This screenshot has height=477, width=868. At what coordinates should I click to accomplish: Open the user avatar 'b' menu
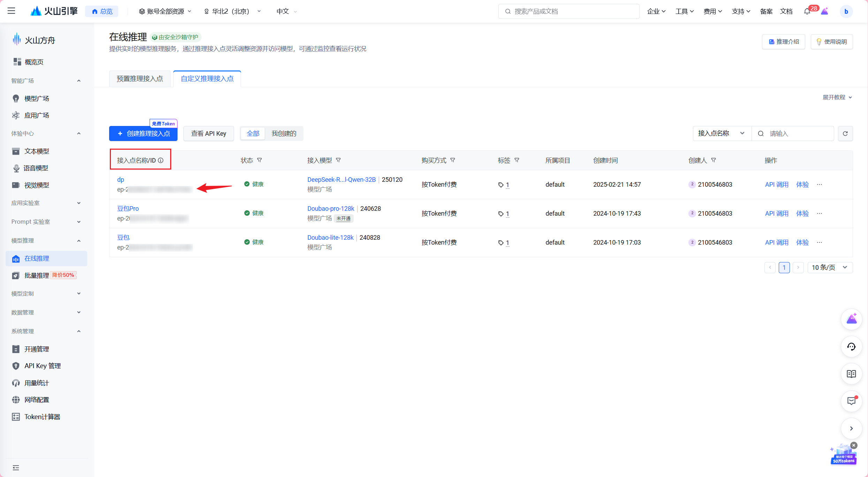[x=846, y=11]
